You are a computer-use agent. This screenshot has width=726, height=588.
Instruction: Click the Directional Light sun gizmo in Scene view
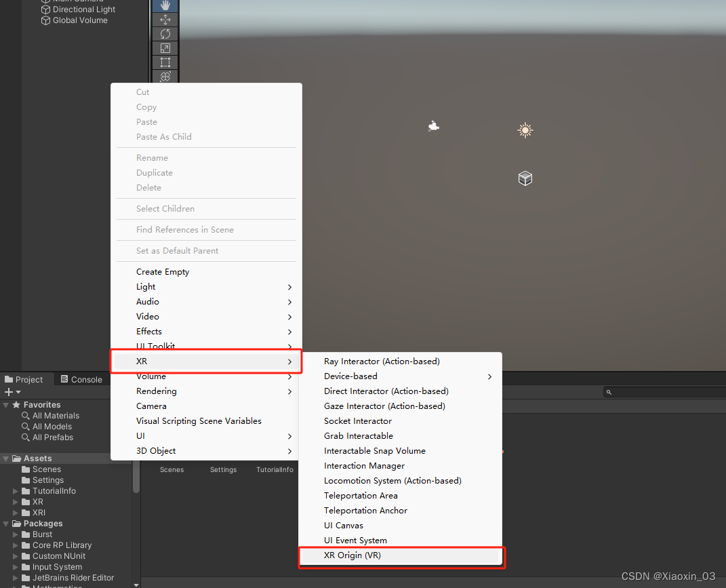pos(525,130)
